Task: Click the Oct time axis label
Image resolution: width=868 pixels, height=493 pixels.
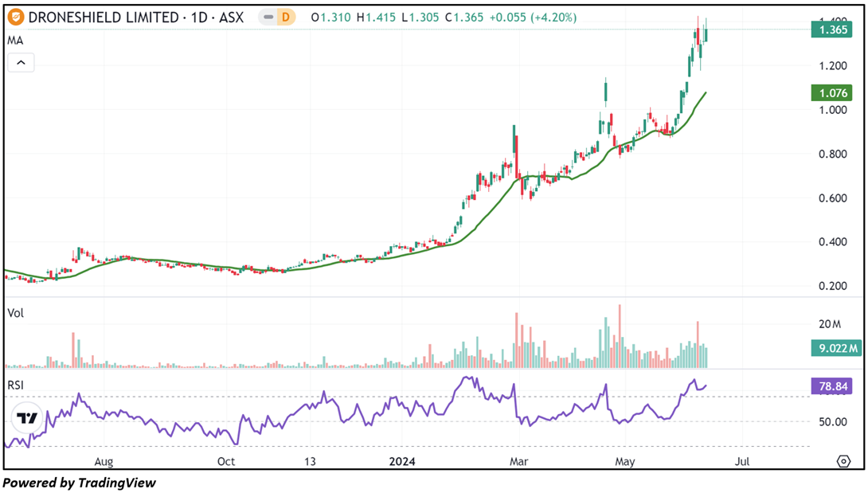Action: 226,461
